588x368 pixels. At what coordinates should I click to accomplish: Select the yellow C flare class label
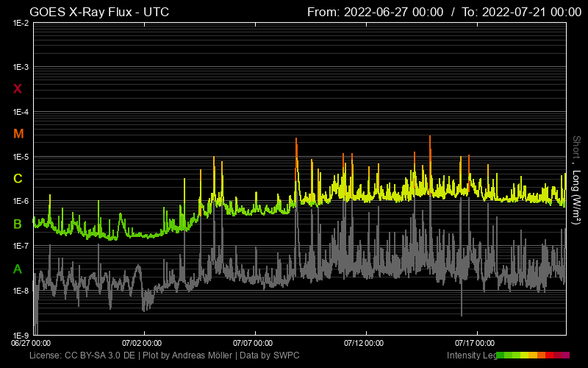18,179
